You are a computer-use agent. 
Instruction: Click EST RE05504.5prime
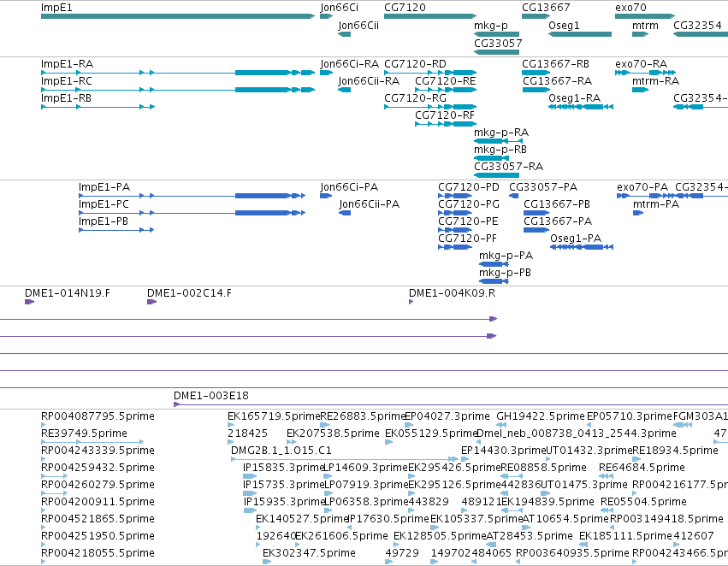[607, 510]
